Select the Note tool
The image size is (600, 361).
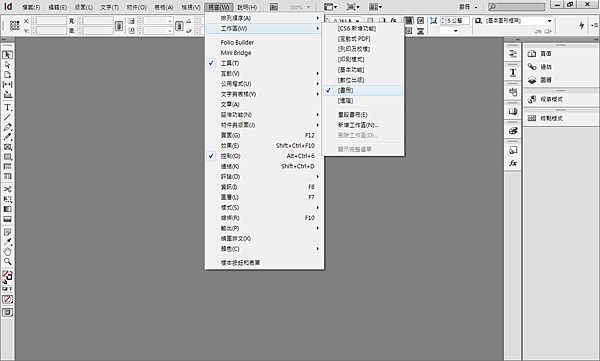pyautogui.click(x=7, y=232)
